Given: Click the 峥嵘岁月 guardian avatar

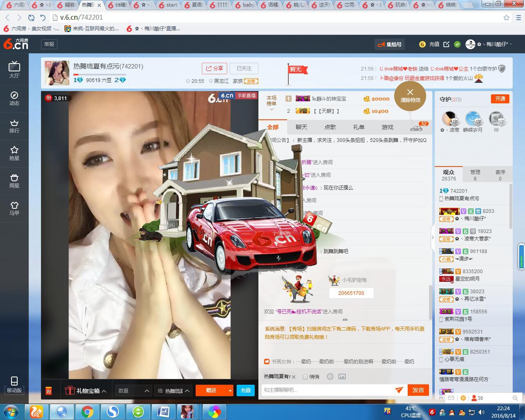Looking at the screenshot, I should [x=473, y=119].
